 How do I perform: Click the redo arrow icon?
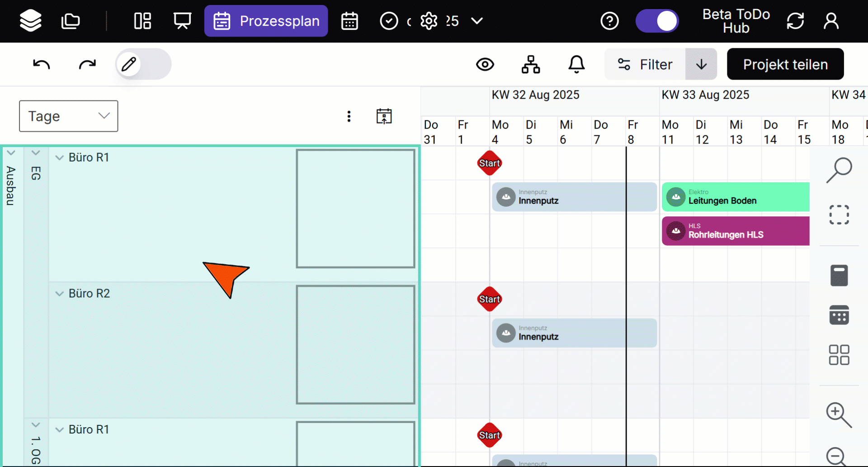(87, 64)
